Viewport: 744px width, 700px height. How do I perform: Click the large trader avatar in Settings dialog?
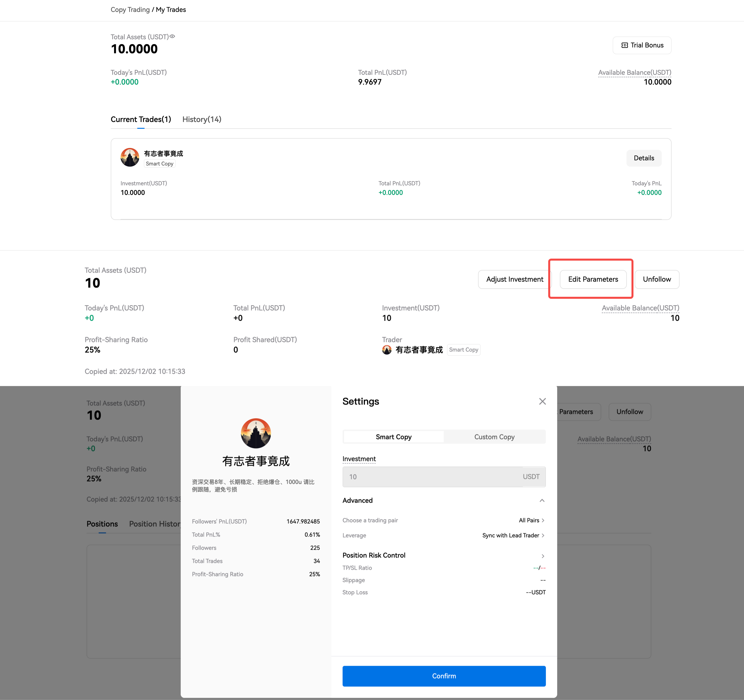click(256, 433)
